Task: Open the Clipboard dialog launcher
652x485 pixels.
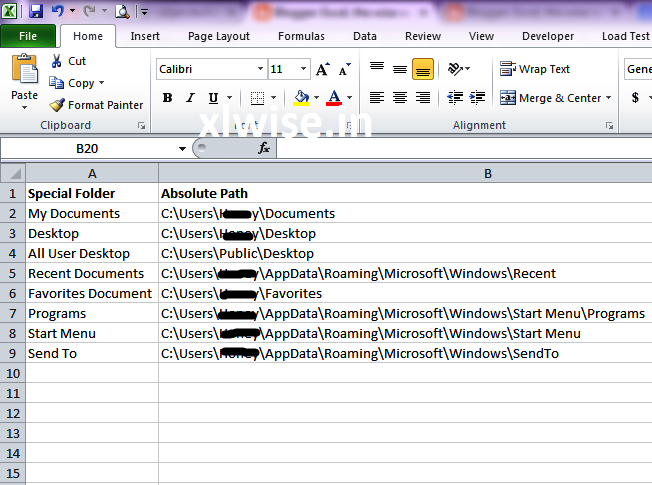Action: pos(141,126)
